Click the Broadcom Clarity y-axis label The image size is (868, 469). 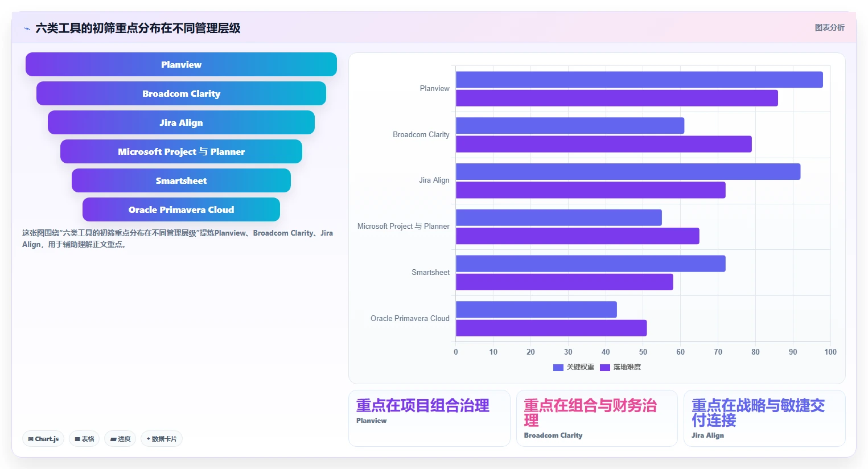click(x=421, y=135)
